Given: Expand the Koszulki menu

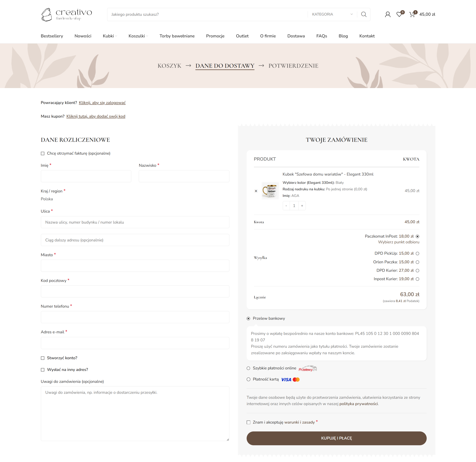Looking at the screenshot, I should pos(138,36).
